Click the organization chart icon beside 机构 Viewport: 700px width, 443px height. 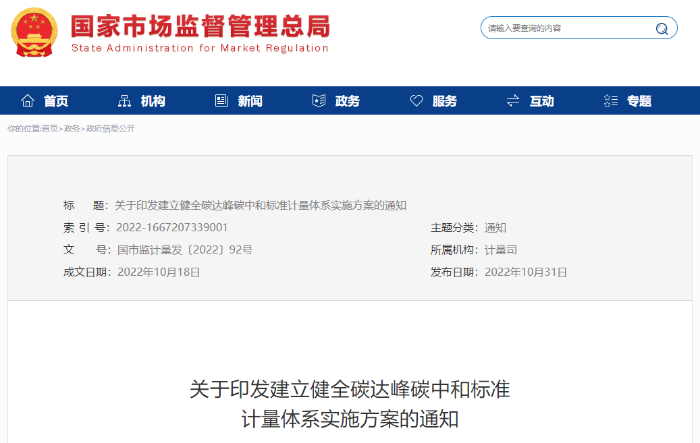coord(124,101)
